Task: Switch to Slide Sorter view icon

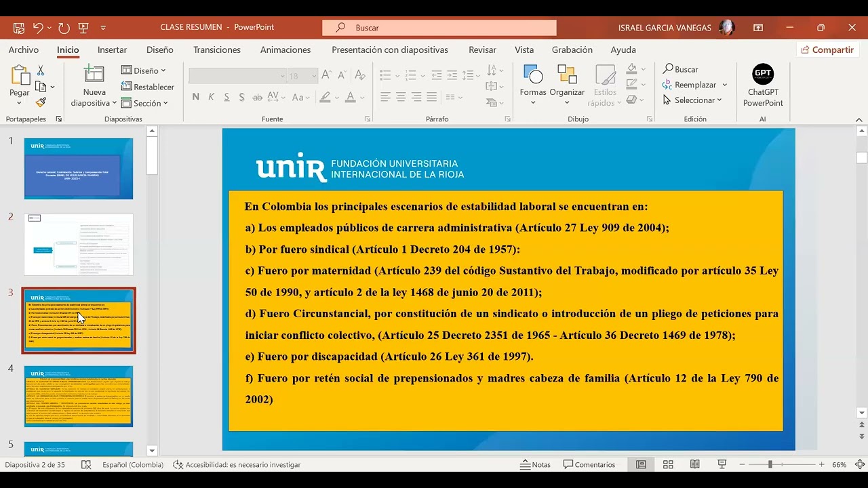Action: click(668, 465)
